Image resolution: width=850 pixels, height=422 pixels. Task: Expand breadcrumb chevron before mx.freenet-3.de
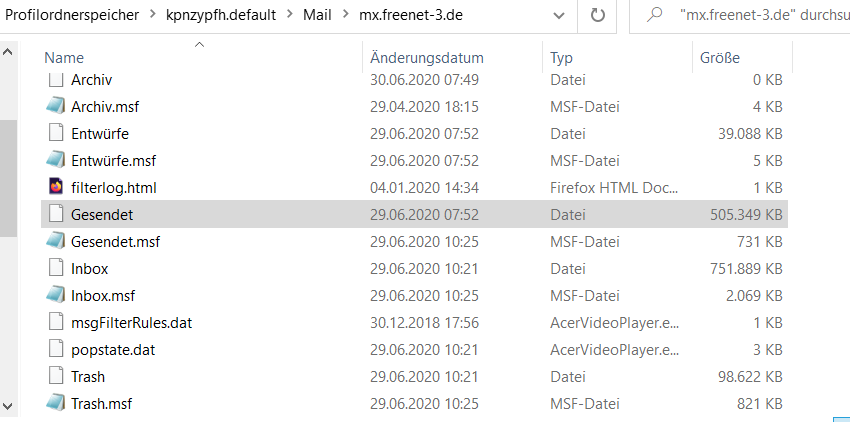click(x=345, y=16)
